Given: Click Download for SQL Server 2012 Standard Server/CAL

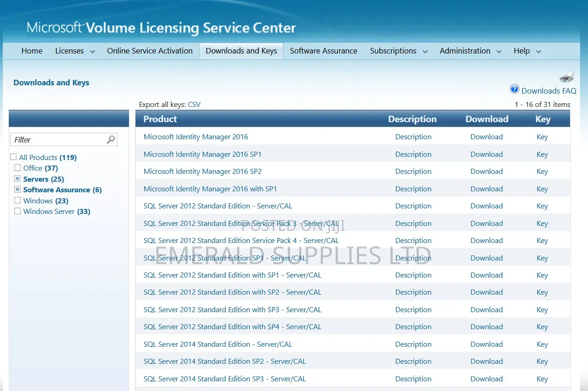Looking at the screenshot, I should pos(487,206).
